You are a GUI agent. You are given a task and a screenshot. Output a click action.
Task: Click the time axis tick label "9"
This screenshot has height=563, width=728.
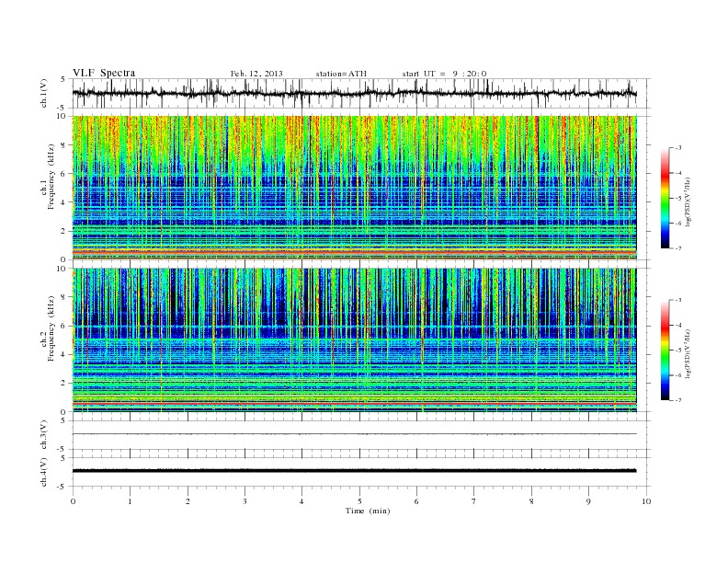click(588, 501)
